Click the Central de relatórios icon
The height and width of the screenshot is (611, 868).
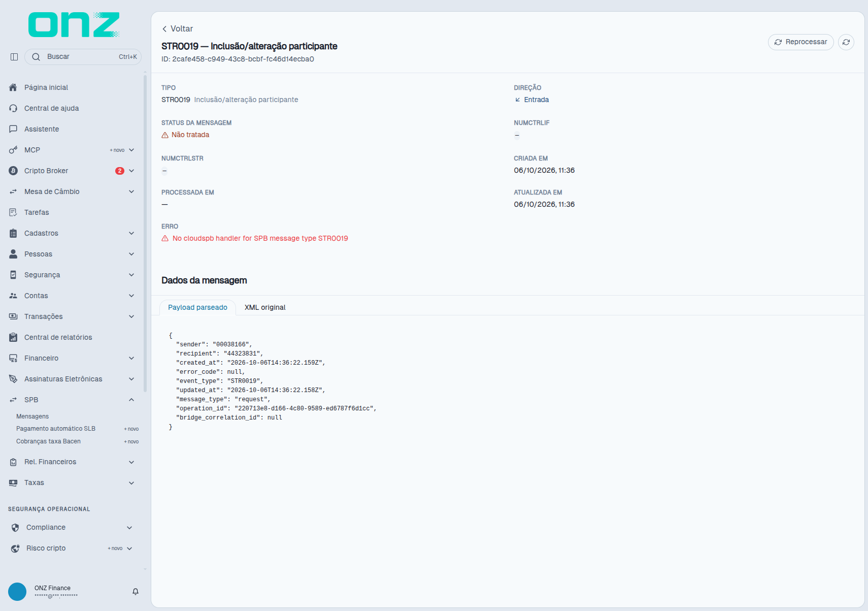13,337
